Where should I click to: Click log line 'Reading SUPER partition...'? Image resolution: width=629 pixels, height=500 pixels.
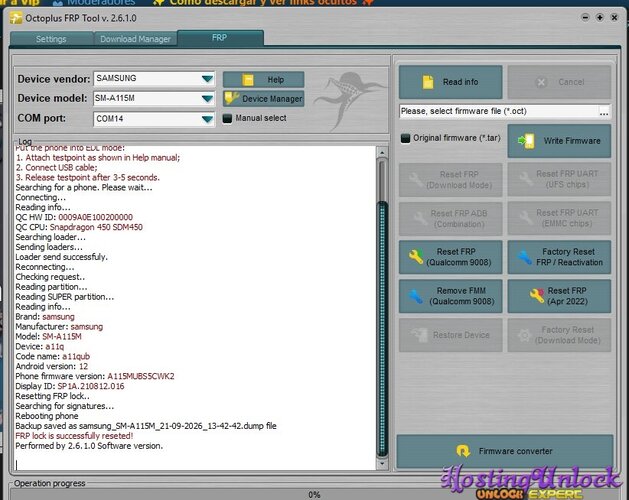tap(65, 297)
